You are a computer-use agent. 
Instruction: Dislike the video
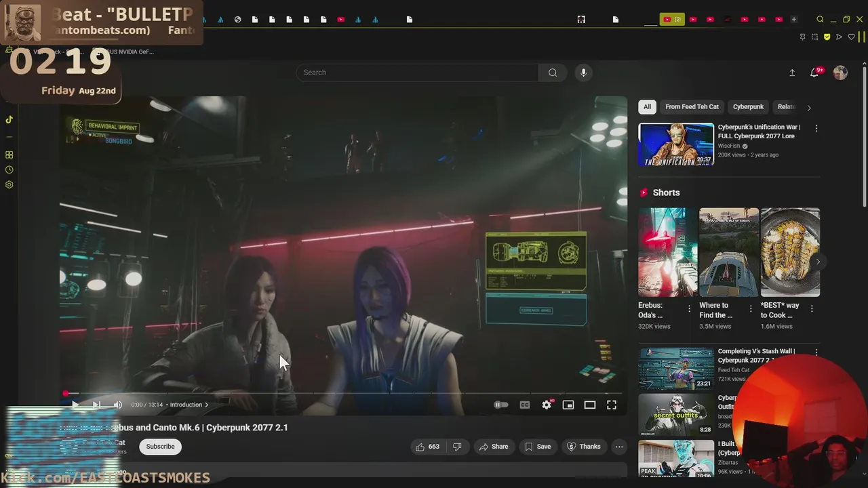pos(457,447)
